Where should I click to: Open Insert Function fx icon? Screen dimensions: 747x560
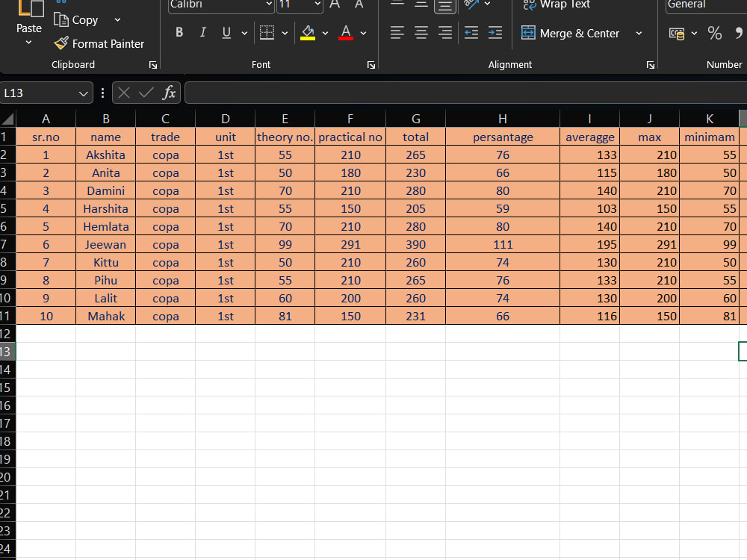169,93
